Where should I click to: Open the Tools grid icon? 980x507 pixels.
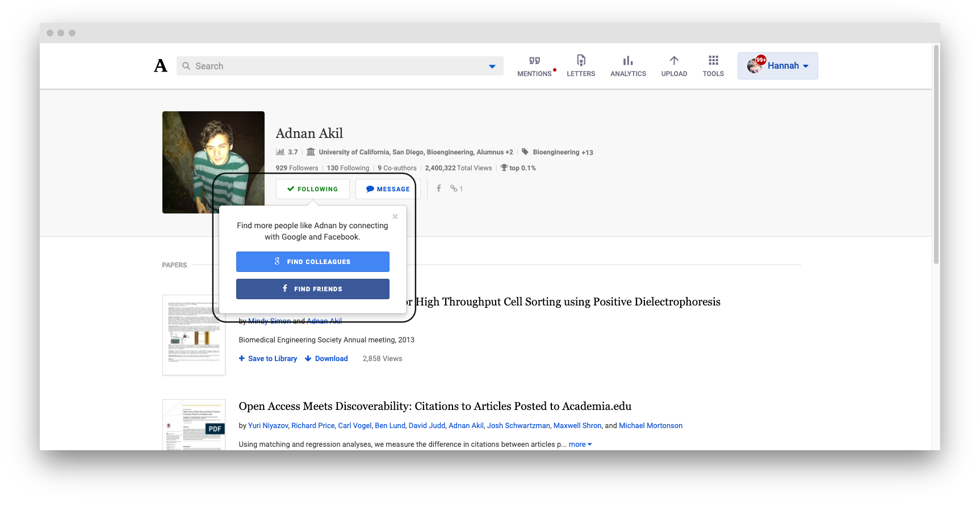click(713, 60)
